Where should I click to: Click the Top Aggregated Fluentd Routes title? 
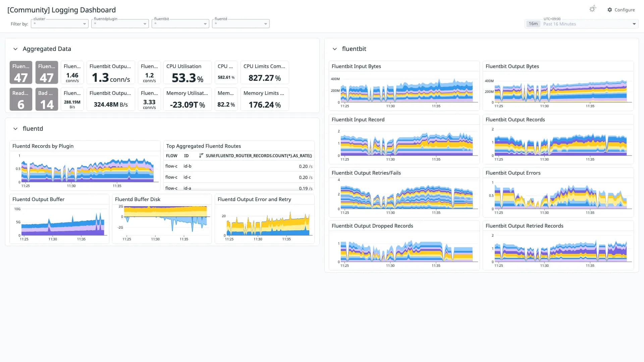(204, 146)
